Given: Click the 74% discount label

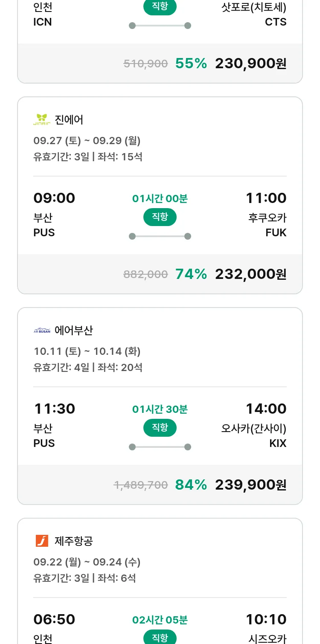Looking at the screenshot, I should pyautogui.click(x=191, y=274).
